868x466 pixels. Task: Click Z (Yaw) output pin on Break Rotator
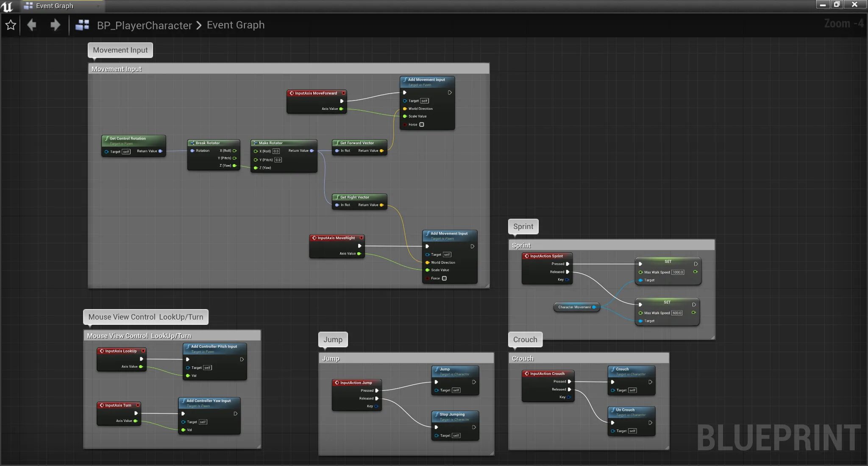(x=234, y=166)
